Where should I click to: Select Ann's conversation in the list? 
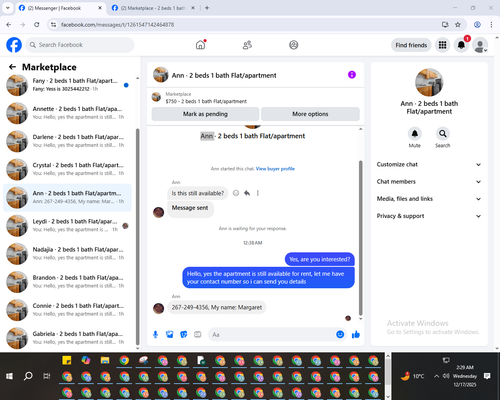click(67, 197)
